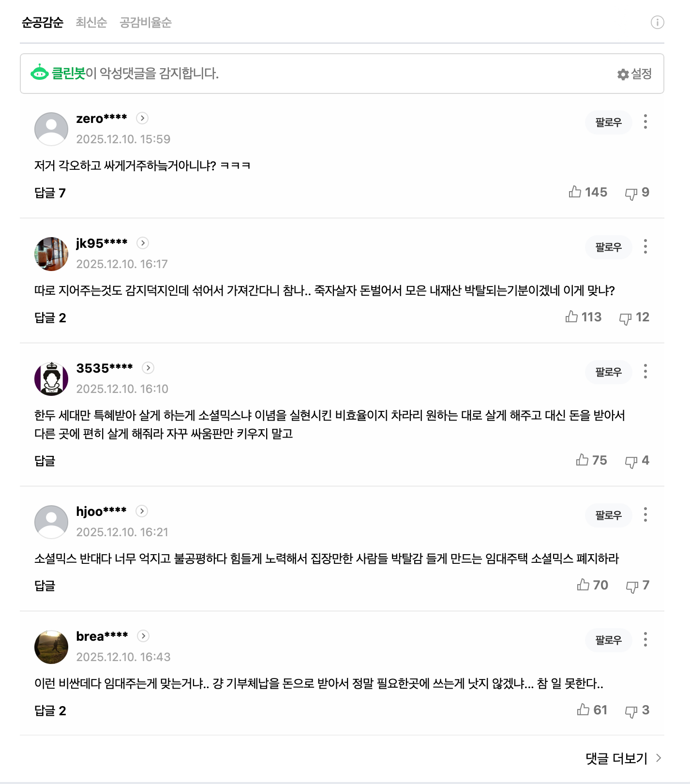Click 댓글 더보기 to load more comments
This screenshot has width=690, height=784.
pyautogui.click(x=623, y=758)
